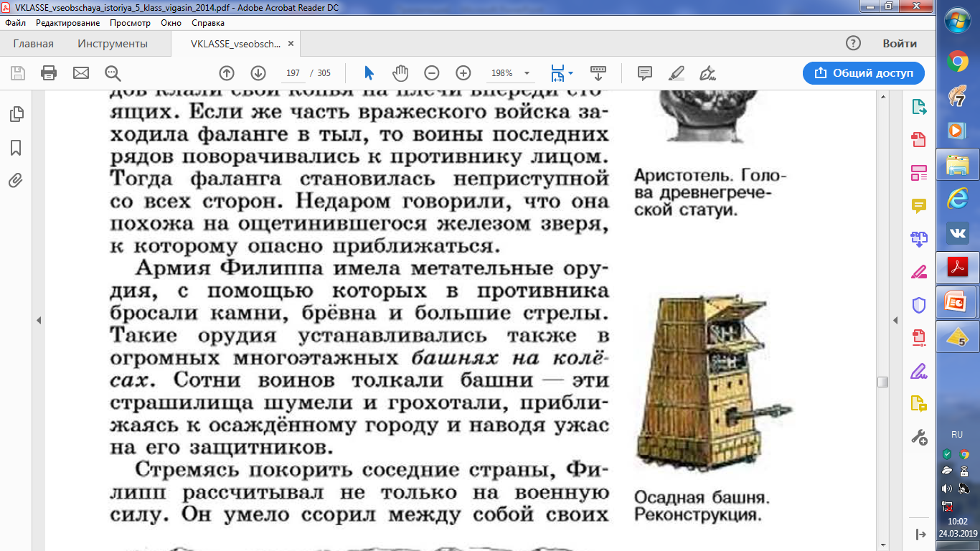Switch to Инструменты tab

click(113, 44)
